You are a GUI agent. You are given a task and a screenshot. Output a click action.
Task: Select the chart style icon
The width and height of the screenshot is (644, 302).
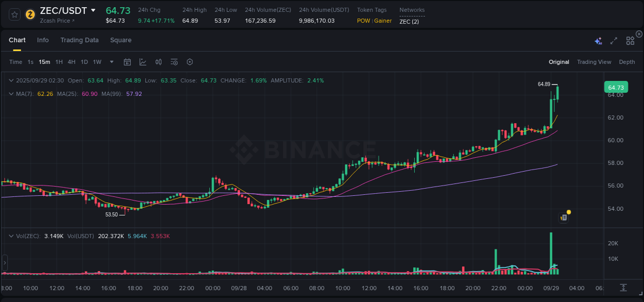[142, 62]
